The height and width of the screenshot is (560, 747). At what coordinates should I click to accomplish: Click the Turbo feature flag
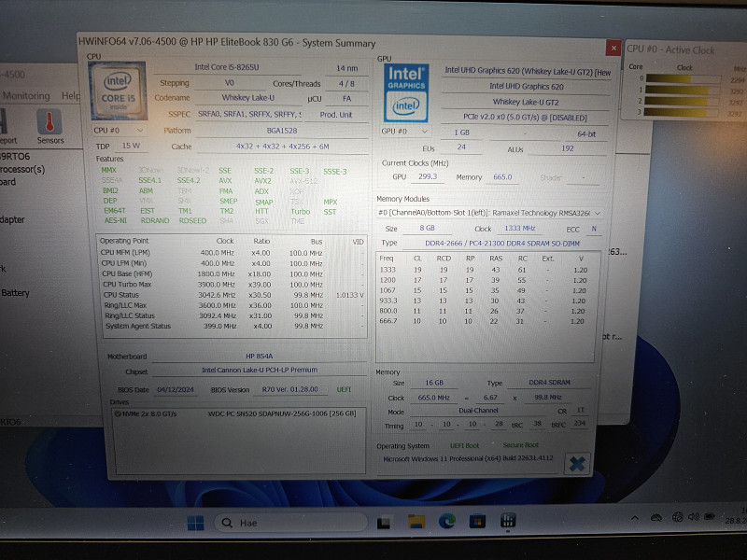point(300,212)
